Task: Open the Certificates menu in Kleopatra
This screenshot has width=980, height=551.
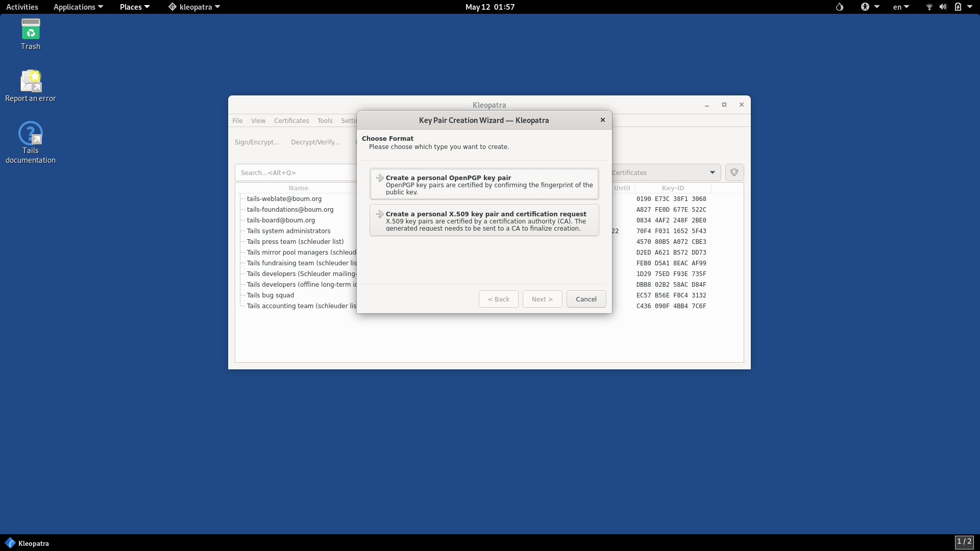Action: pyautogui.click(x=291, y=121)
